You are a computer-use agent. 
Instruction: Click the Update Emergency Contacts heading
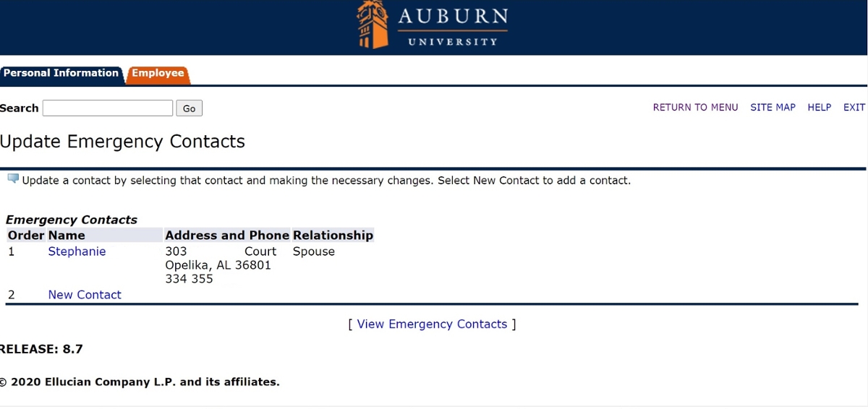pos(122,142)
